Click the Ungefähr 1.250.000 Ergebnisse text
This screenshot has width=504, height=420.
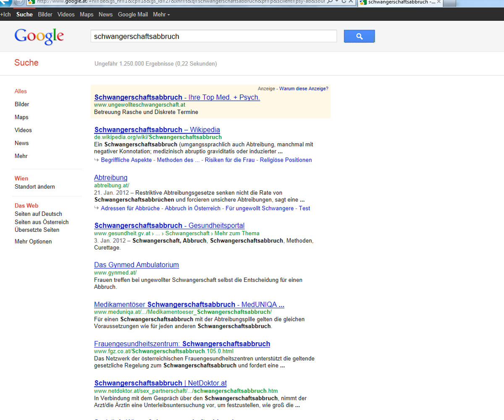click(x=156, y=64)
